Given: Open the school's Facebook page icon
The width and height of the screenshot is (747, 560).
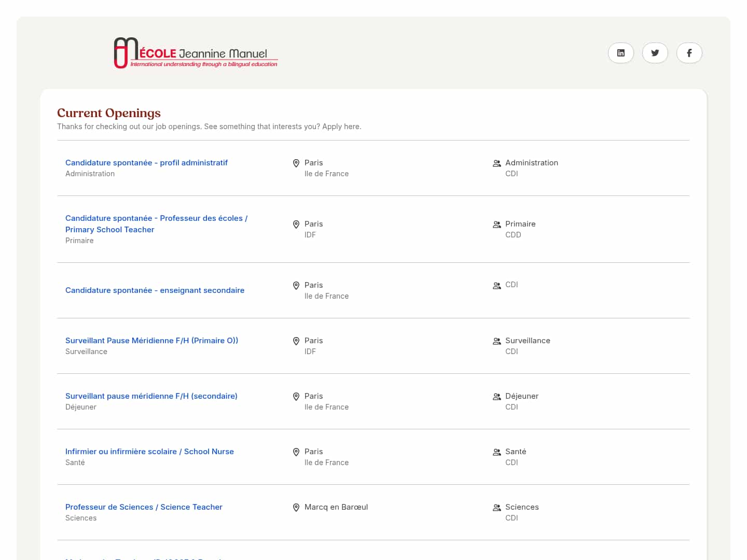Looking at the screenshot, I should [x=689, y=53].
